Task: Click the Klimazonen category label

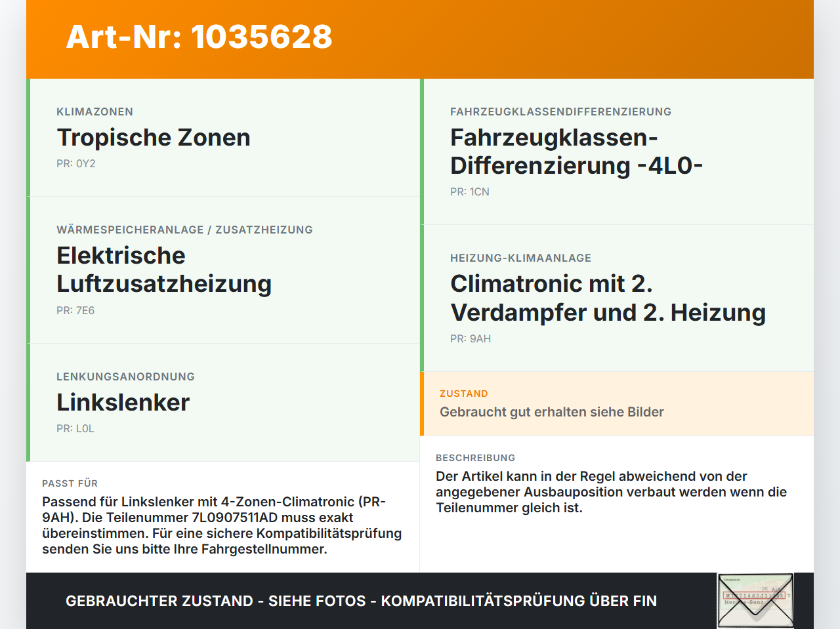Action: click(94, 112)
